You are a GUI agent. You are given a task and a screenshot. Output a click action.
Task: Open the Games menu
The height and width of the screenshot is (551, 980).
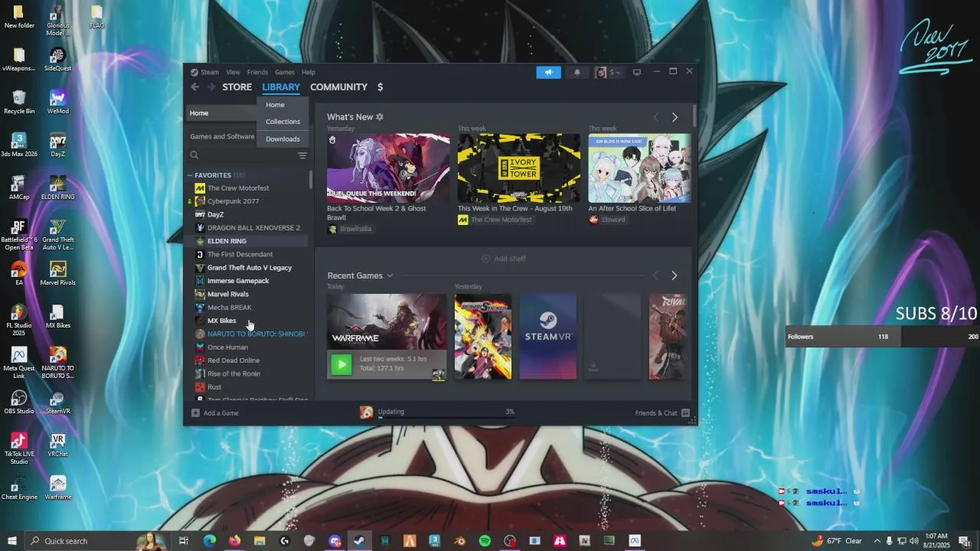285,72
